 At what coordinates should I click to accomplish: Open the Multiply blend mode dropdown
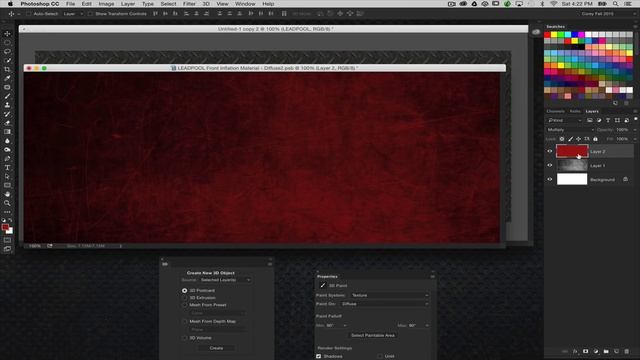pyautogui.click(x=570, y=130)
